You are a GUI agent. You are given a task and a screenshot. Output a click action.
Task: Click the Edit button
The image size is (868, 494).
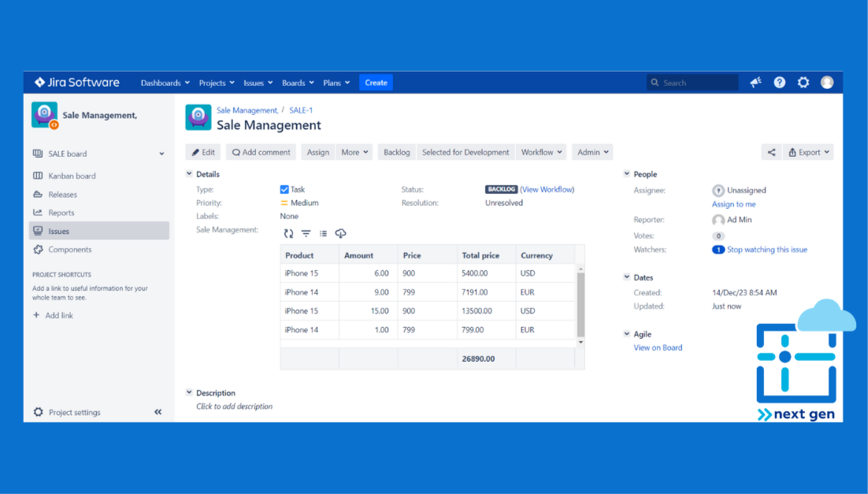[203, 152]
